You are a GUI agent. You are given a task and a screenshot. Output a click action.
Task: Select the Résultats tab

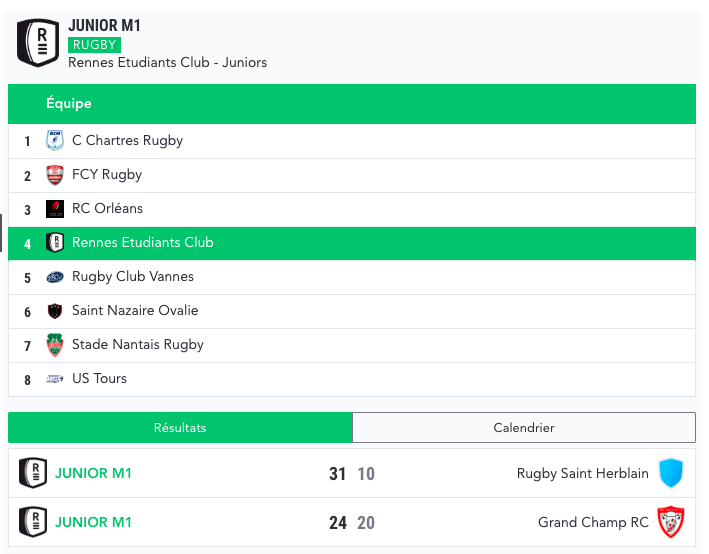(x=180, y=428)
